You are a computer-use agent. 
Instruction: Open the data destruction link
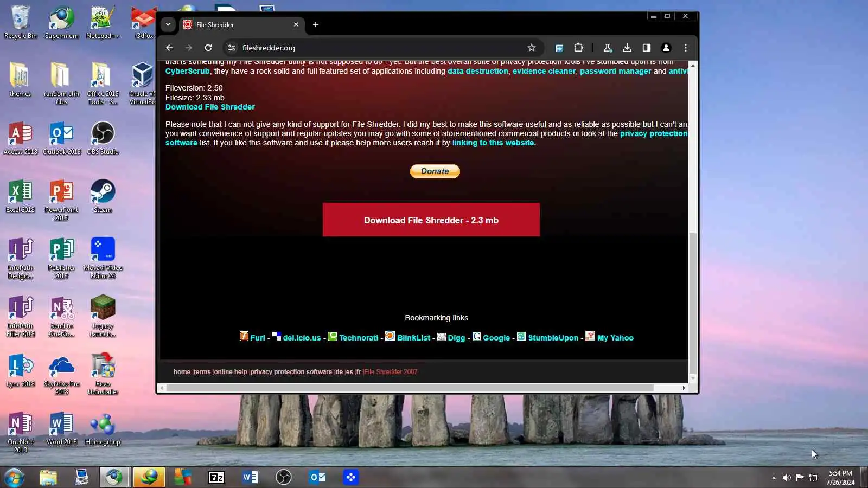coord(478,72)
